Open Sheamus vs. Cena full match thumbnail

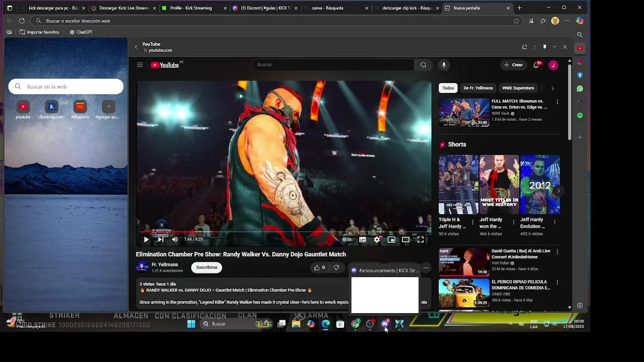pos(464,112)
